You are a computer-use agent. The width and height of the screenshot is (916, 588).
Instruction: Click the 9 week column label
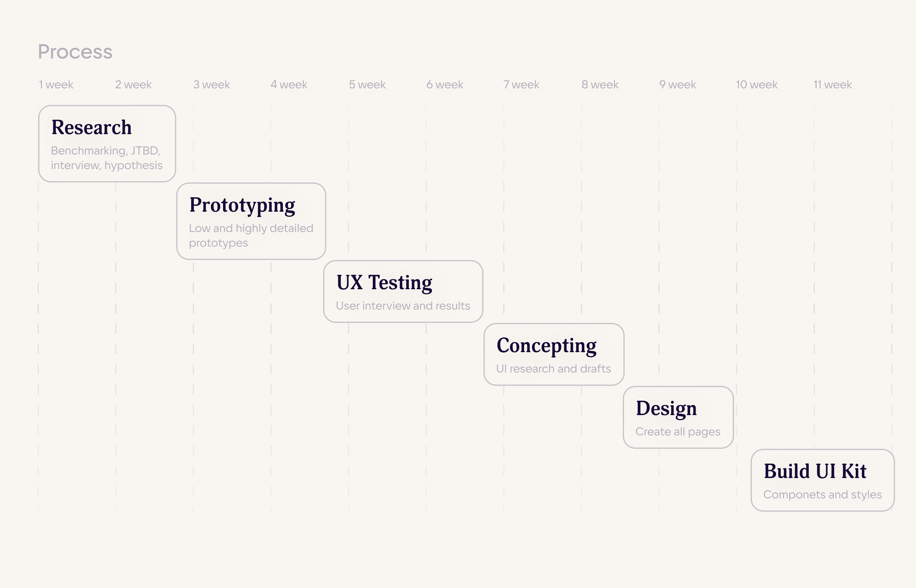coord(678,84)
